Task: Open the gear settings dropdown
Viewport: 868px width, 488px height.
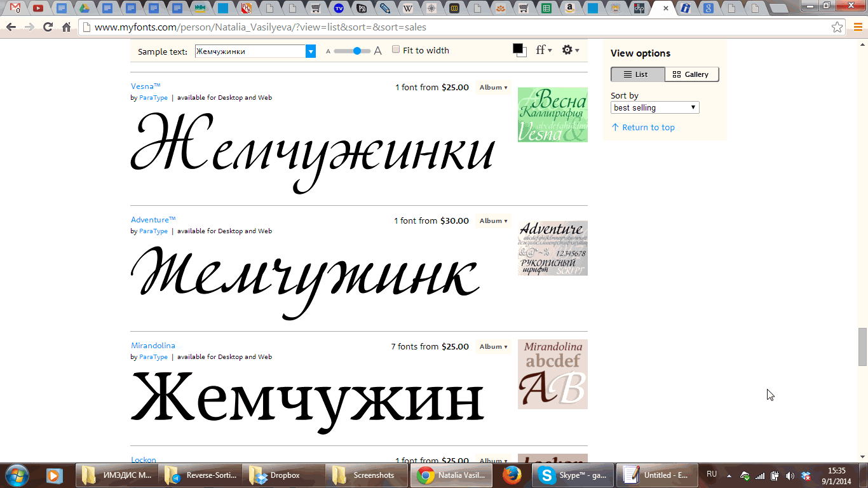Action: [x=571, y=50]
